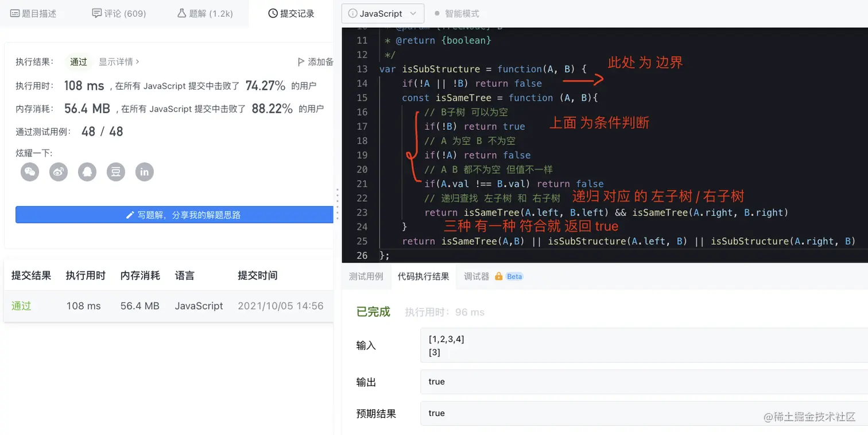Click the 48 / 48 test case count
Screen dimensions: 868x435
102,132
